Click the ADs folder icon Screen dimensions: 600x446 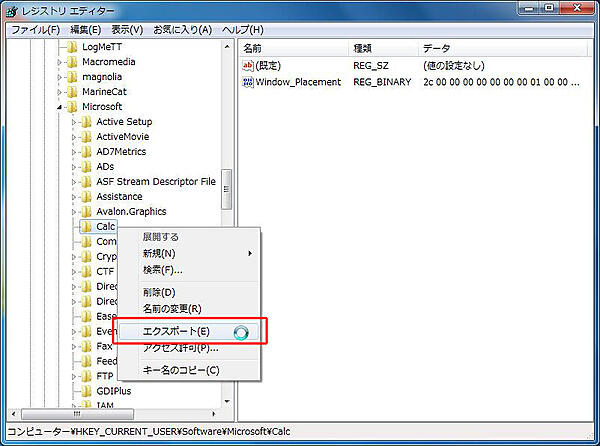pyautogui.click(x=86, y=167)
